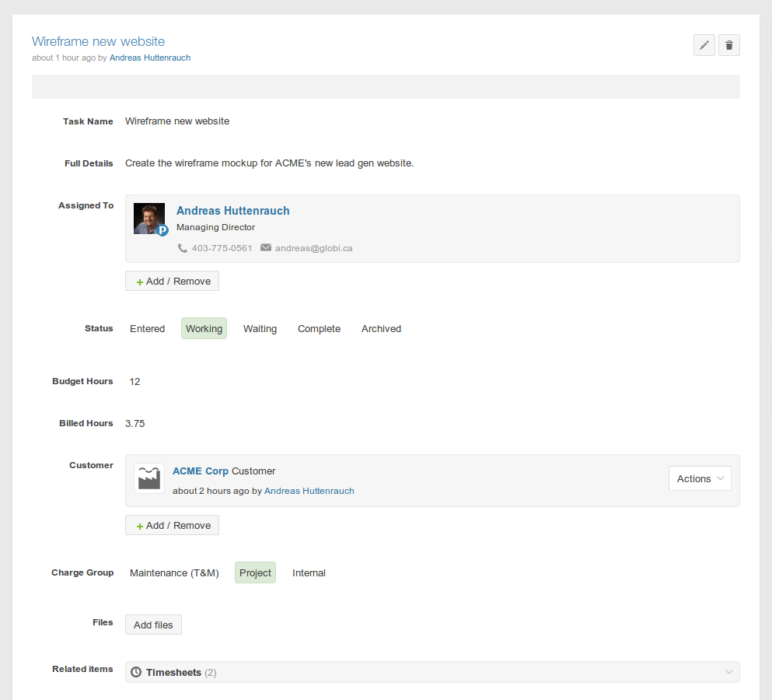Select the Archived status option
Screen dimensions: 772x700
coord(381,329)
